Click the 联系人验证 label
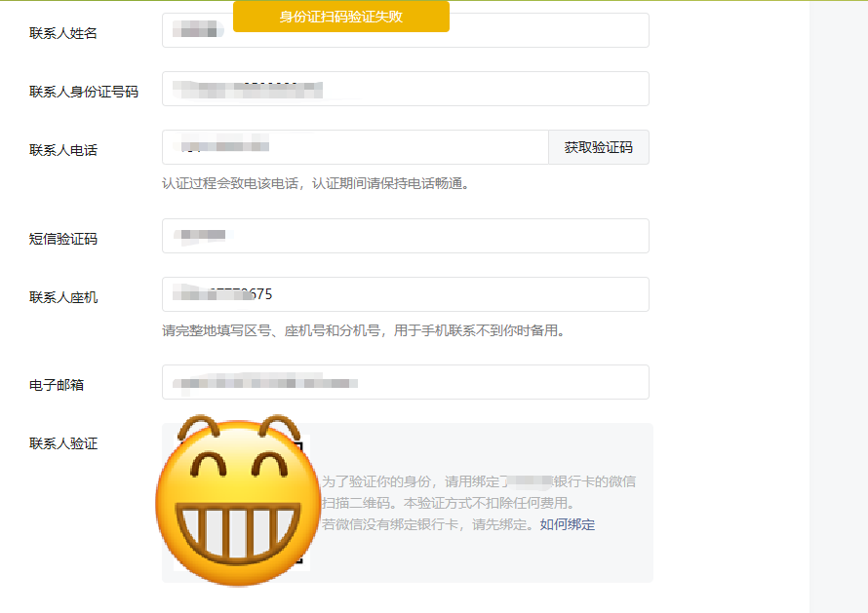 (x=63, y=443)
